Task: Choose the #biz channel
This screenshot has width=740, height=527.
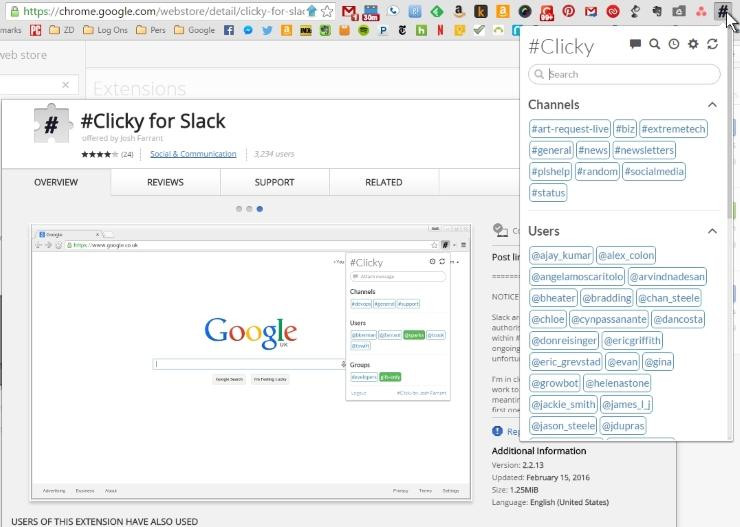Action: tap(625, 129)
